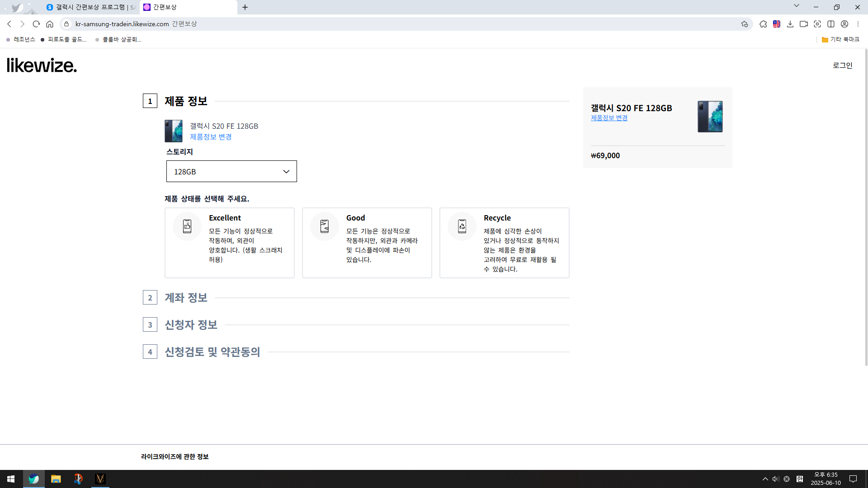Click 라이크와이즈에 관한 정보 footer link
Image resolution: width=868 pixels, height=488 pixels.
pyautogui.click(x=175, y=457)
